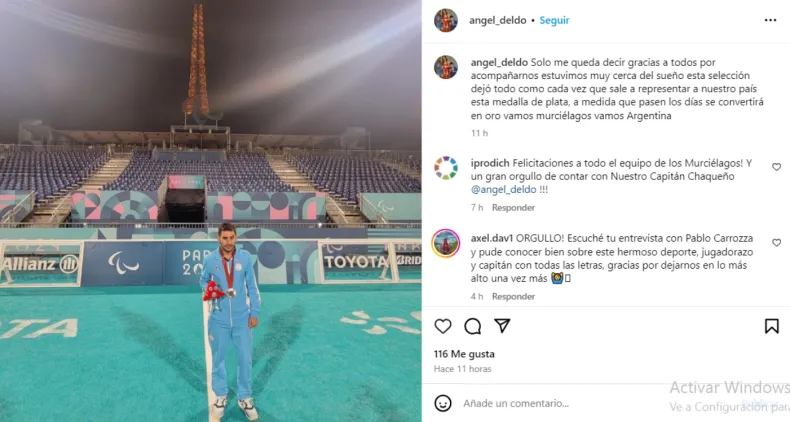View axel.dav1's story ring avatar
Viewport: 790px width, 422px height.
(x=446, y=243)
